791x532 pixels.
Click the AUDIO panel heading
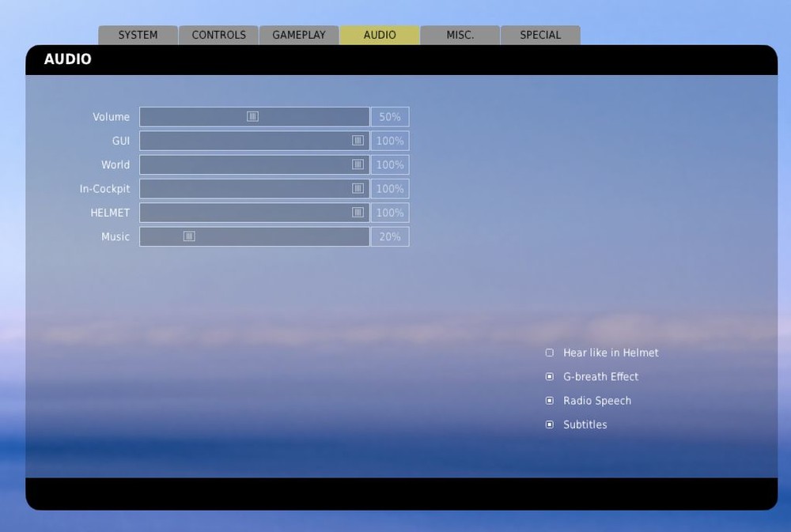(x=67, y=59)
